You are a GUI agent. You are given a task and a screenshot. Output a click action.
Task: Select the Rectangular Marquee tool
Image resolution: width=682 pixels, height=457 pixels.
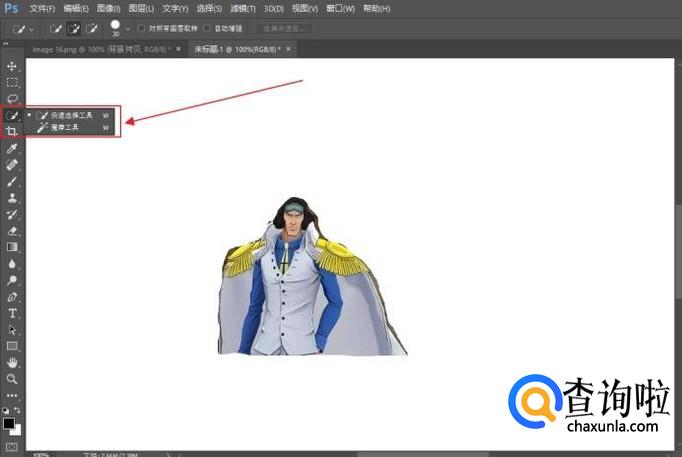pyautogui.click(x=12, y=83)
